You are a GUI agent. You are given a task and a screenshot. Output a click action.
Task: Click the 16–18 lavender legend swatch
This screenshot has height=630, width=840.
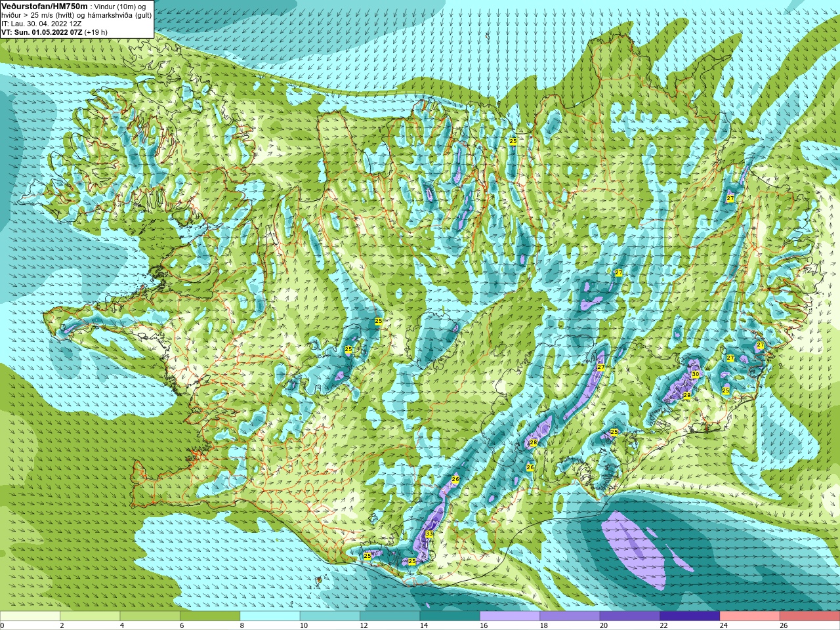click(510, 616)
